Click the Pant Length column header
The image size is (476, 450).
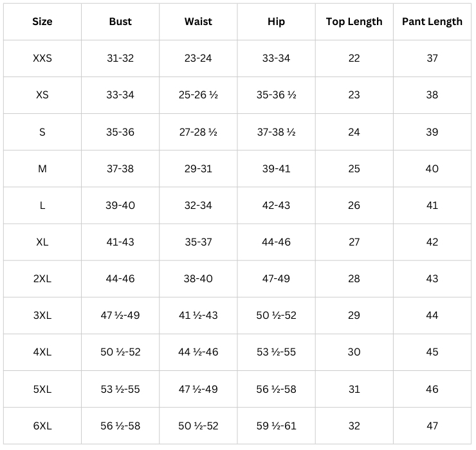[432, 22]
